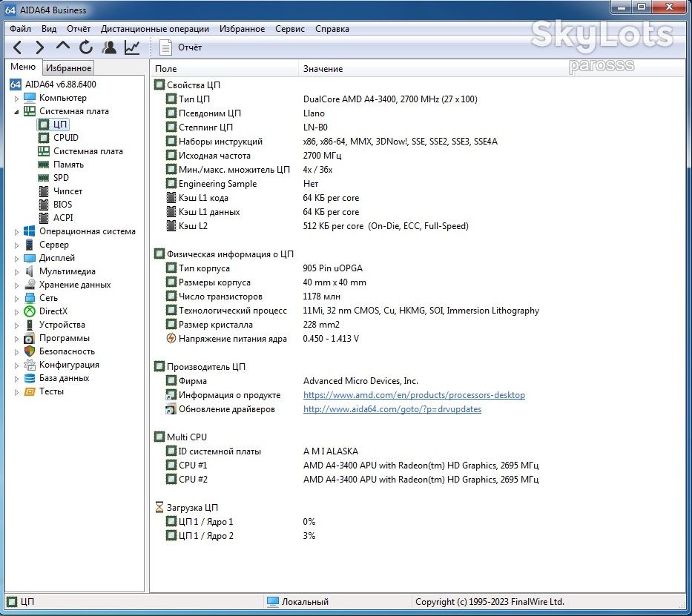The image size is (692, 616).
Task: Expand the Компьютер tree node
Action: pyautogui.click(x=17, y=98)
